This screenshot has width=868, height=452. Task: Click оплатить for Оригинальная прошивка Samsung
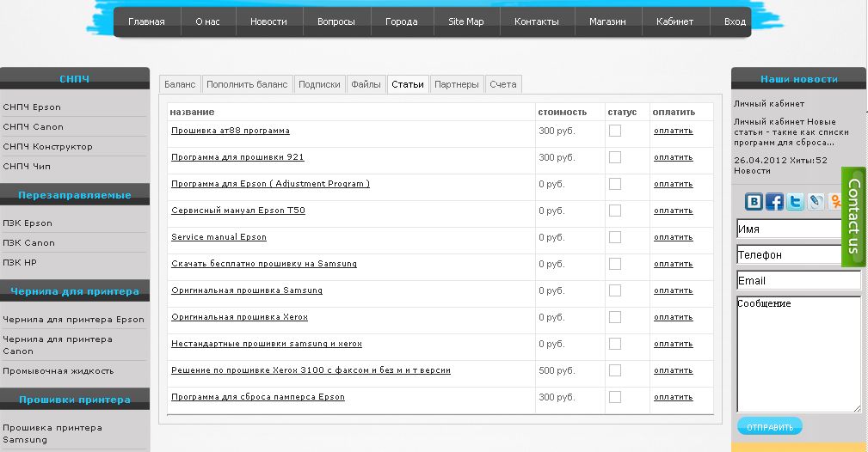pos(673,290)
